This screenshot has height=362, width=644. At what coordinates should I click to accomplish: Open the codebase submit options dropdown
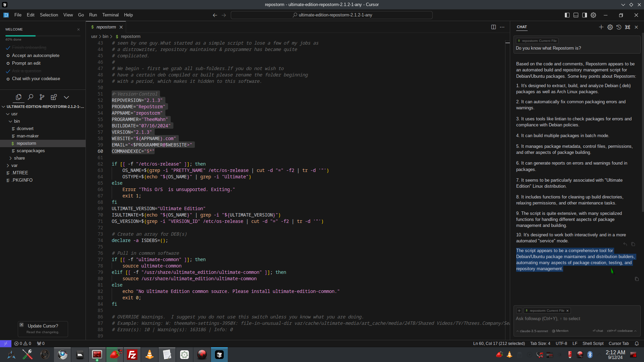635,331
